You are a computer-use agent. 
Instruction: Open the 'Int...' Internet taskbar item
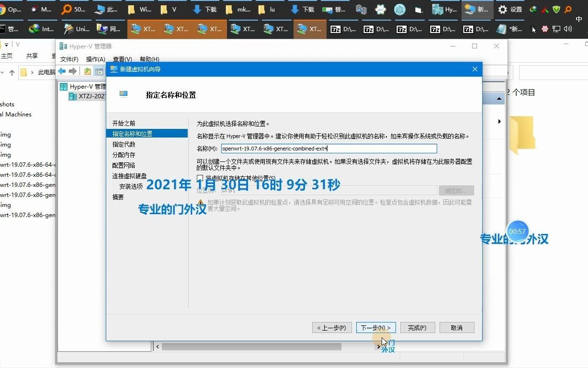[x=42, y=29]
